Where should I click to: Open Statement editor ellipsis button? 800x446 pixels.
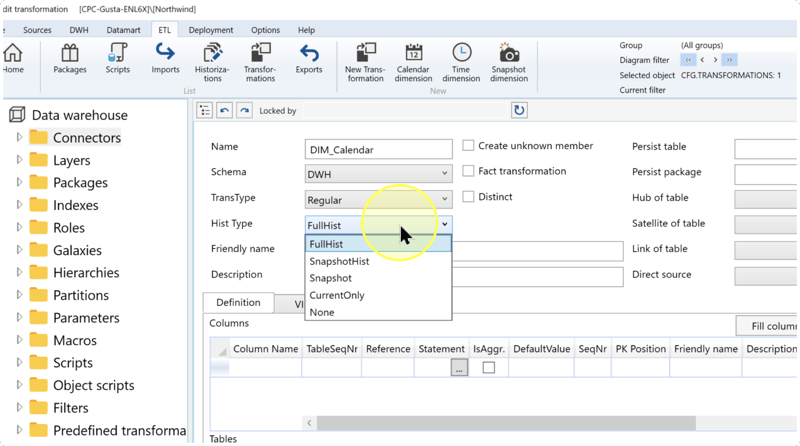(x=459, y=367)
